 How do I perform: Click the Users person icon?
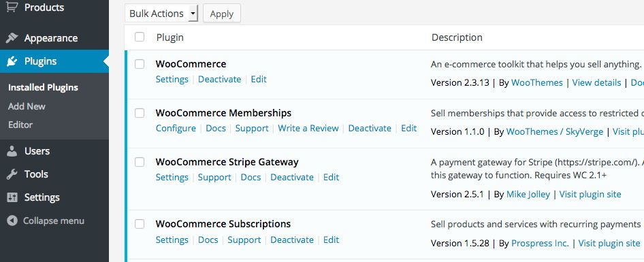pyautogui.click(x=12, y=151)
